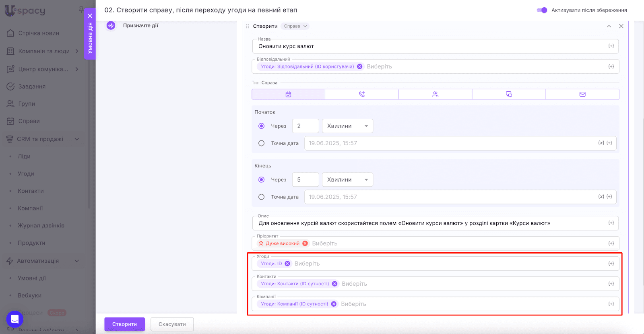Insert a variable into the Назва field
Viewport: 644px width, 334px height.
click(611, 46)
